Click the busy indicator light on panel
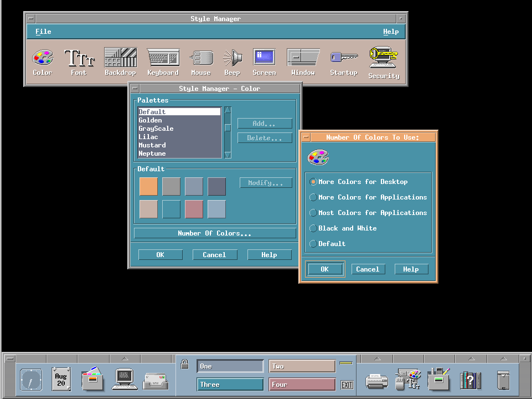The height and width of the screenshot is (399, 532). 346,363
